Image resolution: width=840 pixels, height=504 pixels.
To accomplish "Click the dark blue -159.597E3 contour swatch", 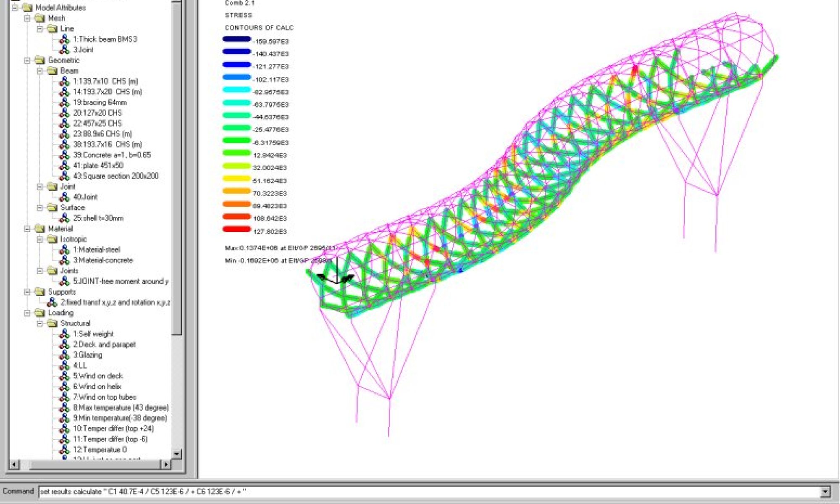I will [x=236, y=39].
